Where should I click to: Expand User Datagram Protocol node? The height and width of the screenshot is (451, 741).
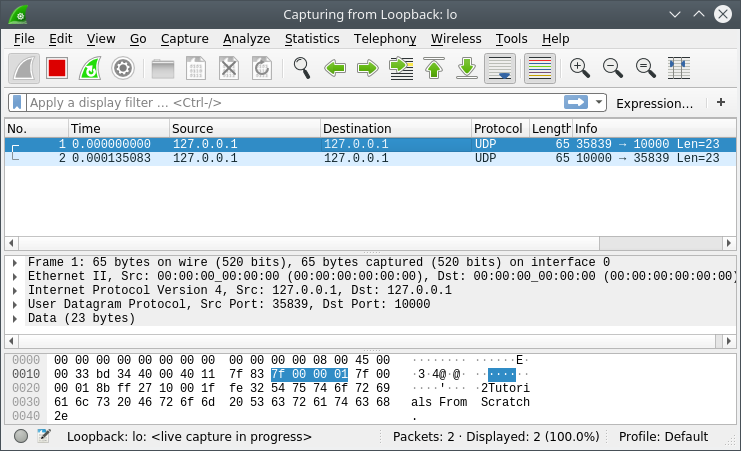[15, 304]
